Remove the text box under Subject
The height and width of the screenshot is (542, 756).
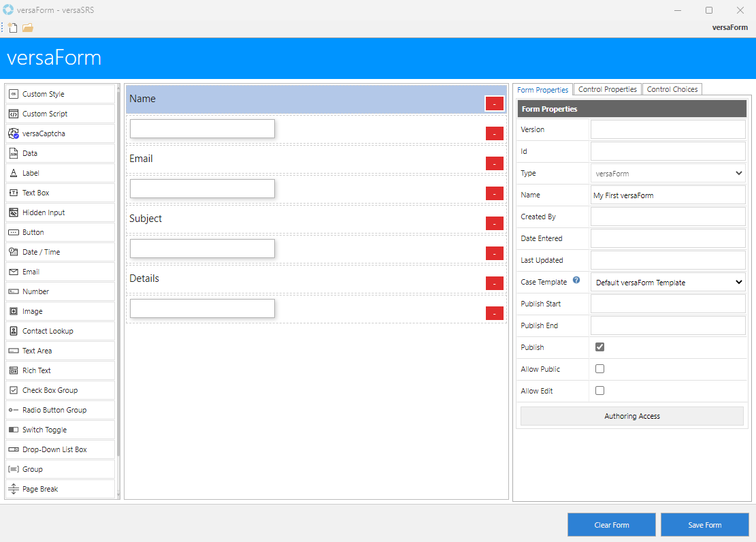[x=494, y=253]
